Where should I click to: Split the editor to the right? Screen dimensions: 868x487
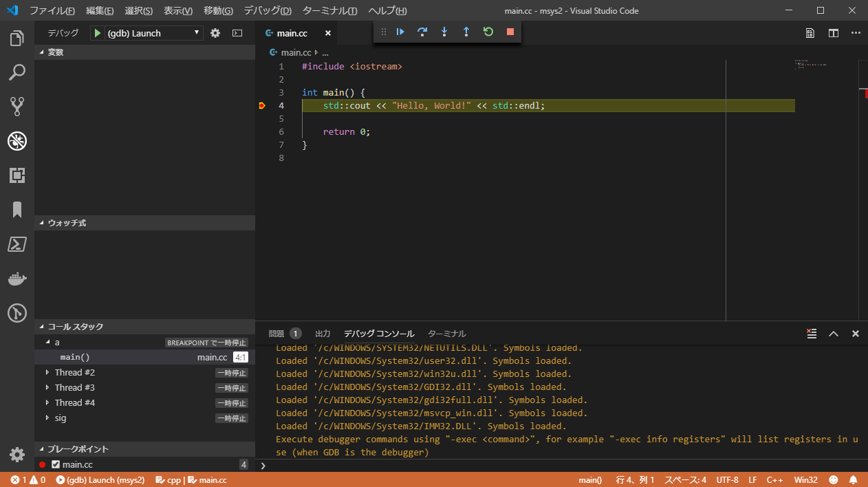(x=834, y=33)
